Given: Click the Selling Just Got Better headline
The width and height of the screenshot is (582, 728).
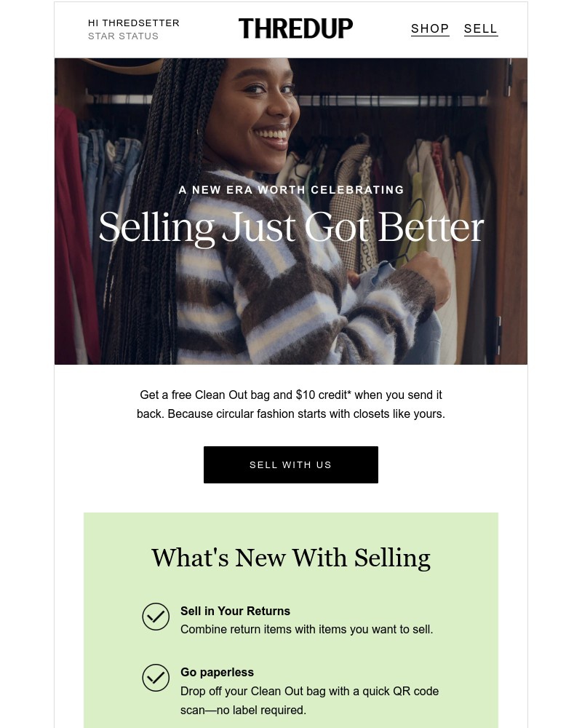Looking at the screenshot, I should tap(291, 227).
